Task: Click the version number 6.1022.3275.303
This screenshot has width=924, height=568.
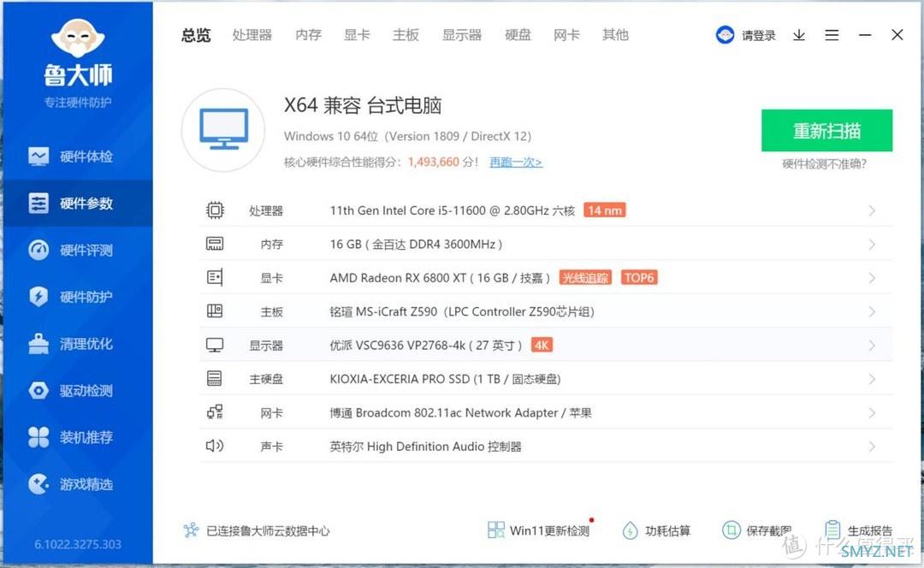Action: 78,544
